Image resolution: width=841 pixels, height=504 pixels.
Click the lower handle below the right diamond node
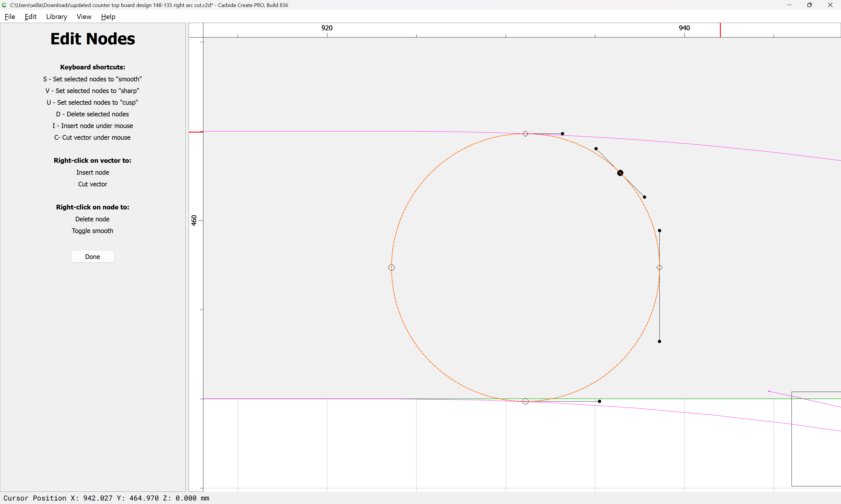[659, 341]
